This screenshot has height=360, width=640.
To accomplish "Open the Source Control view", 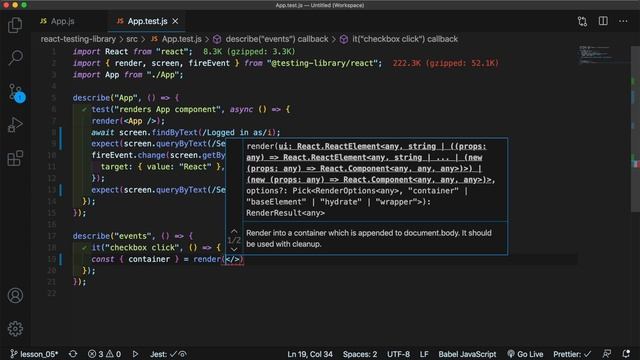I will 16,93.
